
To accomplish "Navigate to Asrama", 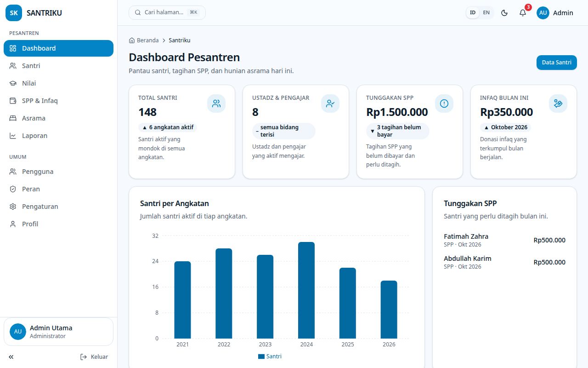I will point(58,118).
